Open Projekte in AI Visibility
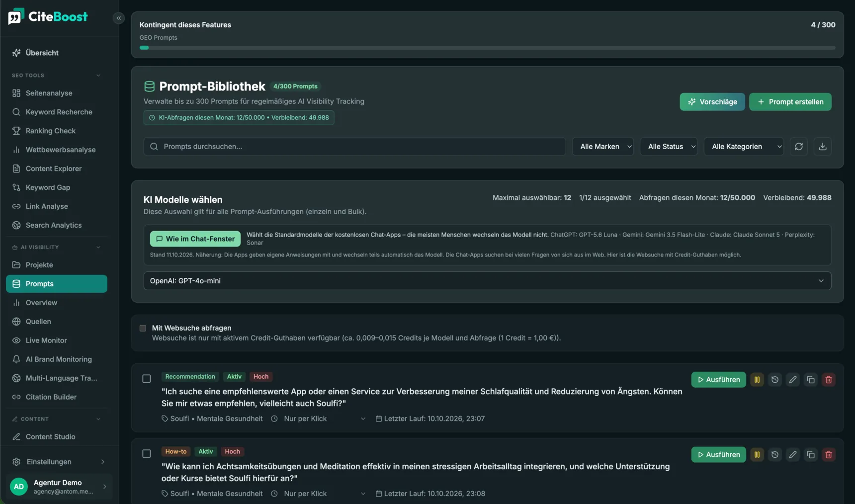The image size is (855, 504). pos(57,265)
